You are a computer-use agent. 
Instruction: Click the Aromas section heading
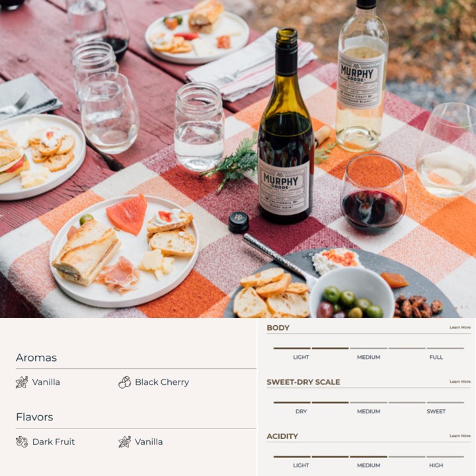[36, 357]
